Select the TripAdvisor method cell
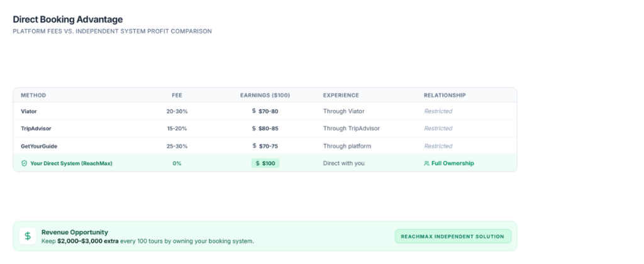644x264 pixels. [x=36, y=128]
